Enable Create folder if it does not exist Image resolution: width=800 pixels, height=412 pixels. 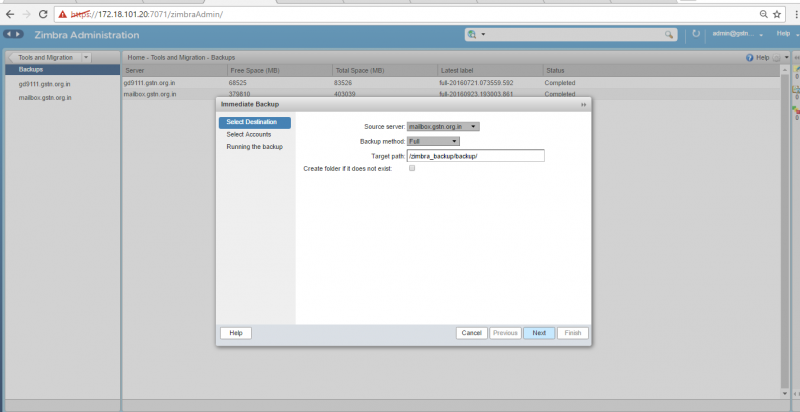tap(412, 168)
